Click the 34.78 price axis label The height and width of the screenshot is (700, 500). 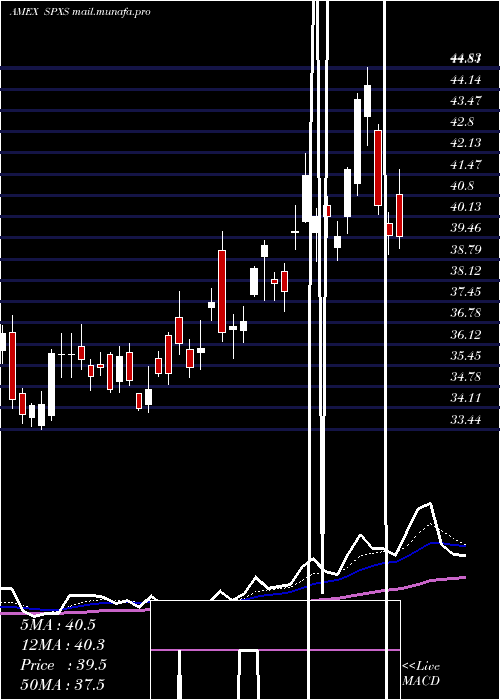click(x=466, y=377)
